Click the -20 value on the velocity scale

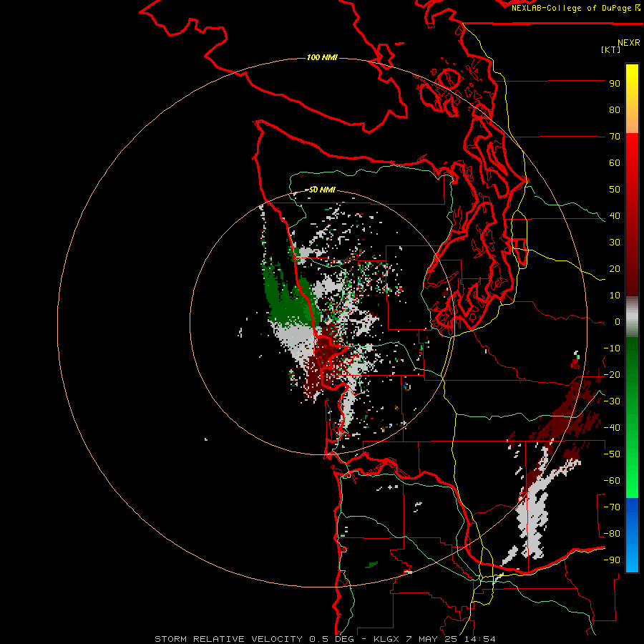[612, 375]
